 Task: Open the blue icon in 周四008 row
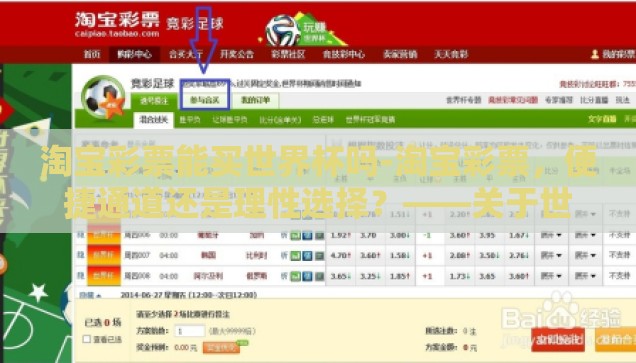click(x=307, y=276)
